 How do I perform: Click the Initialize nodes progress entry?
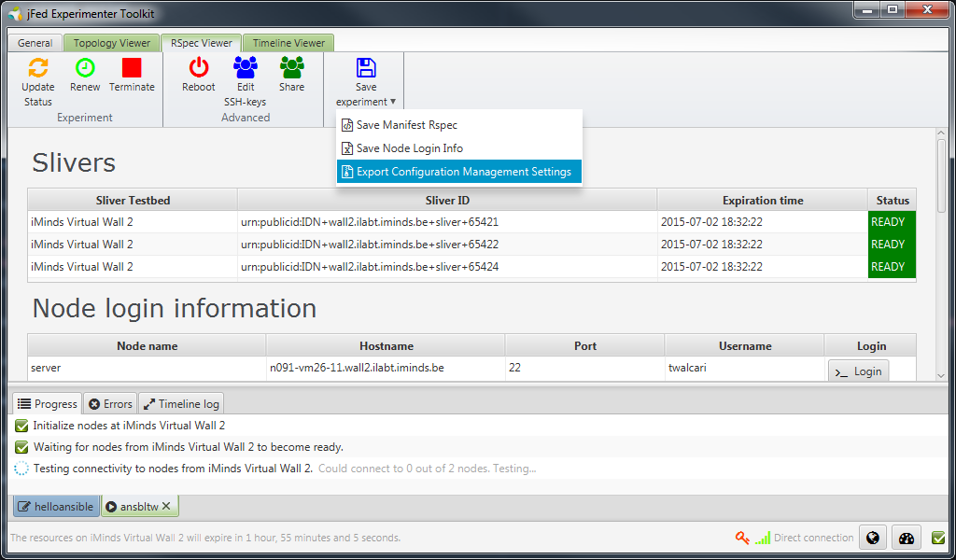479,426
